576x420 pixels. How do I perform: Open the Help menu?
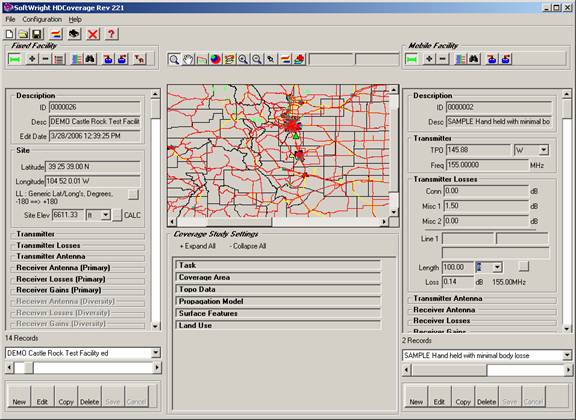pos(75,19)
